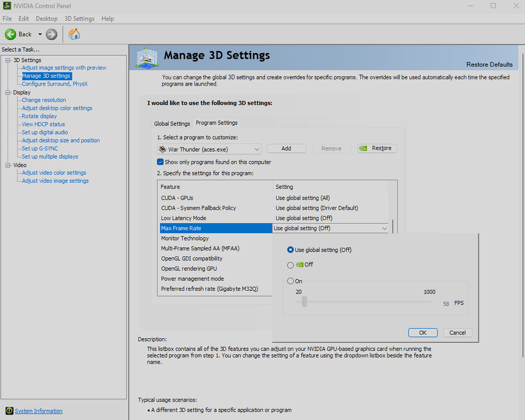Screen dimensions: 525x420
Task: Open the Home icon in toolbar
Action: point(75,34)
